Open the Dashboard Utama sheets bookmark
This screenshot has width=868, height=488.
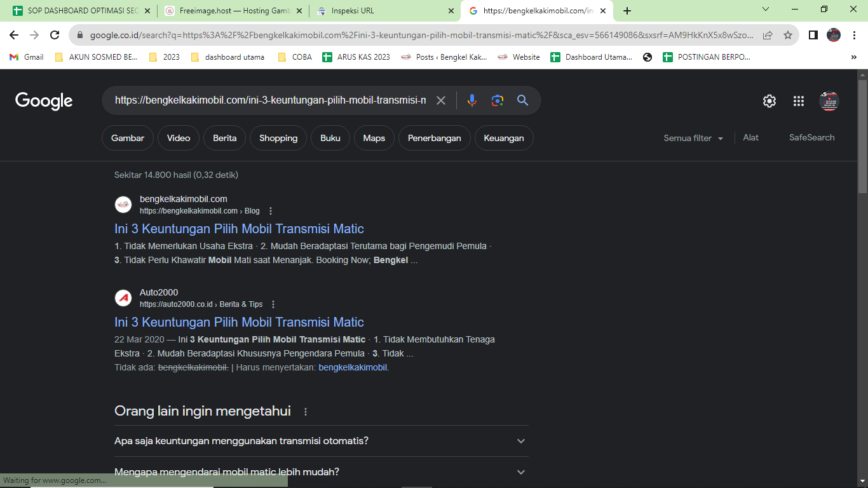pos(591,57)
